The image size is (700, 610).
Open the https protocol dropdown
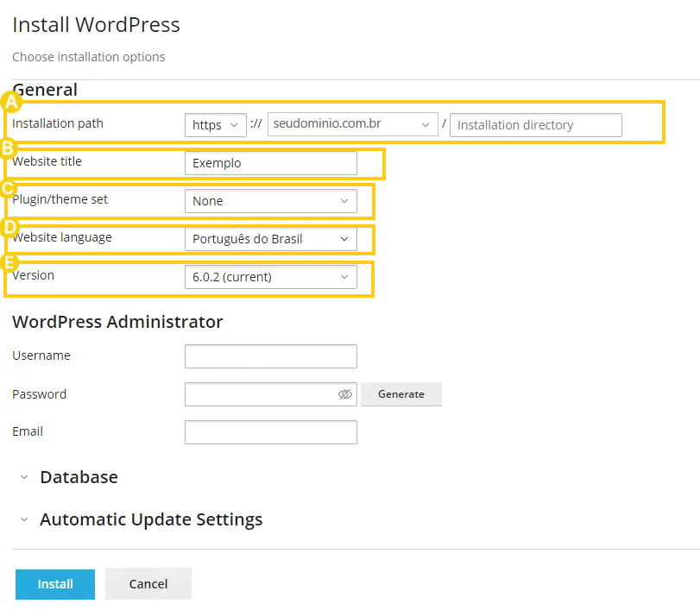(x=216, y=125)
